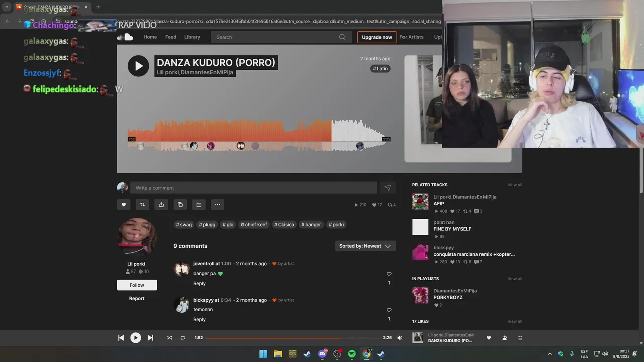Seek on the bottom player progress bar
This screenshot has width=644, height=362.
point(293,338)
